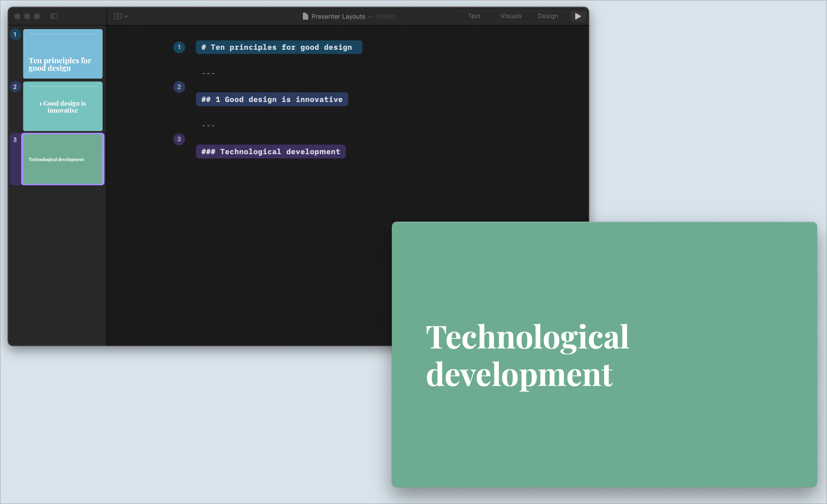Screen dimensions: 827x504
Task: Click the add slide plus icon
Action: pyautogui.click(x=118, y=16)
